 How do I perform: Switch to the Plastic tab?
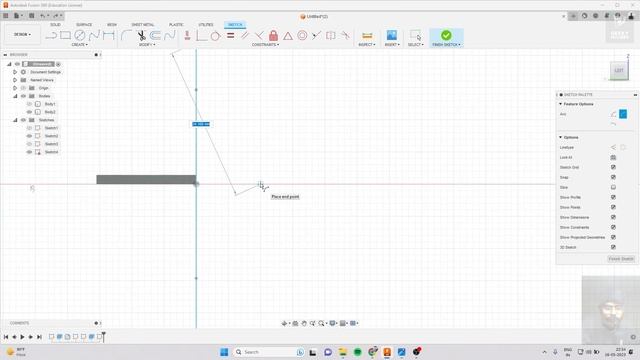[176, 25]
